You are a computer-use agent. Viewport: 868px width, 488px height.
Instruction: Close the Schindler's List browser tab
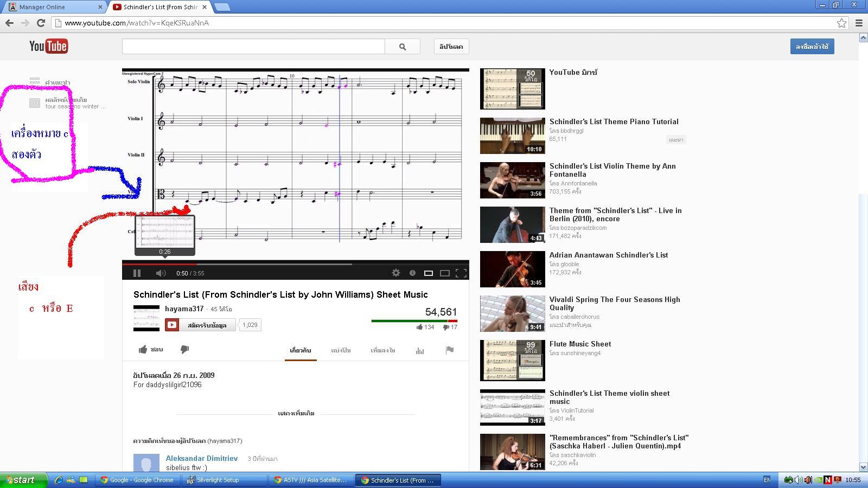click(x=204, y=7)
